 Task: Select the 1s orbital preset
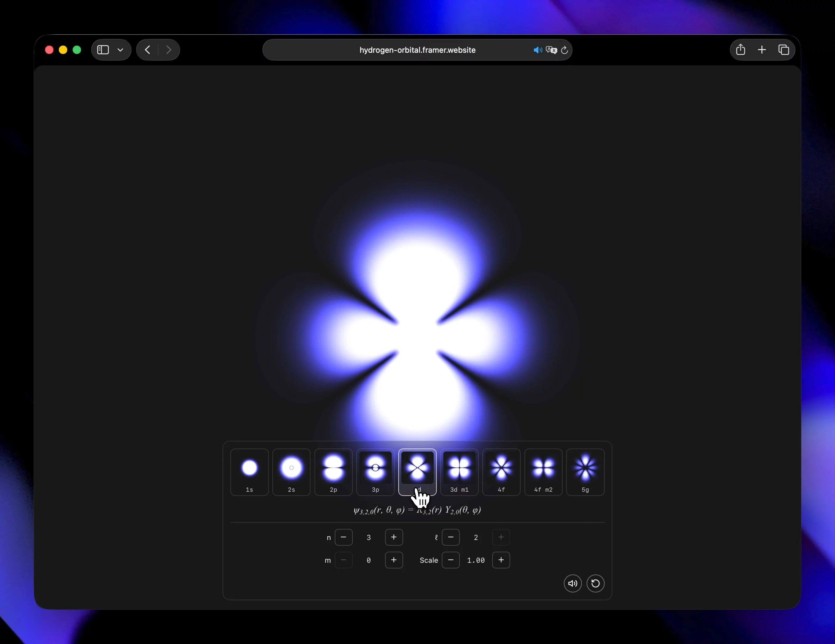tap(249, 472)
